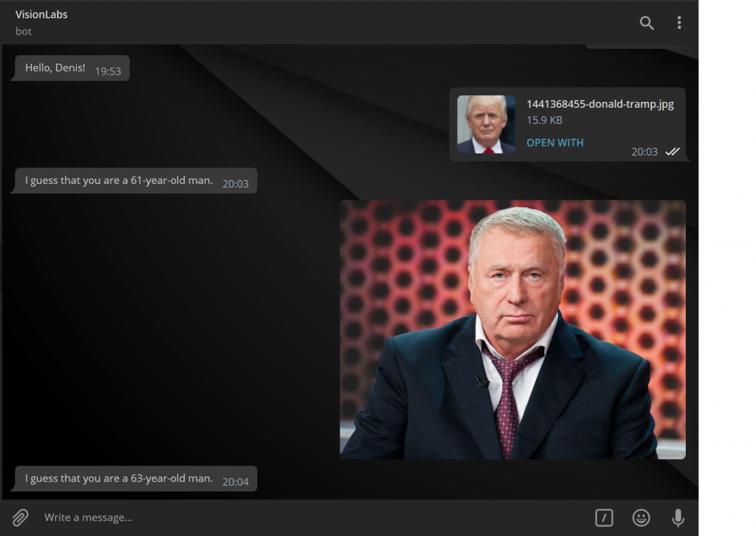This screenshot has width=756, height=536.
Task: Click the 15.9 KB file size text
Action: (x=544, y=120)
